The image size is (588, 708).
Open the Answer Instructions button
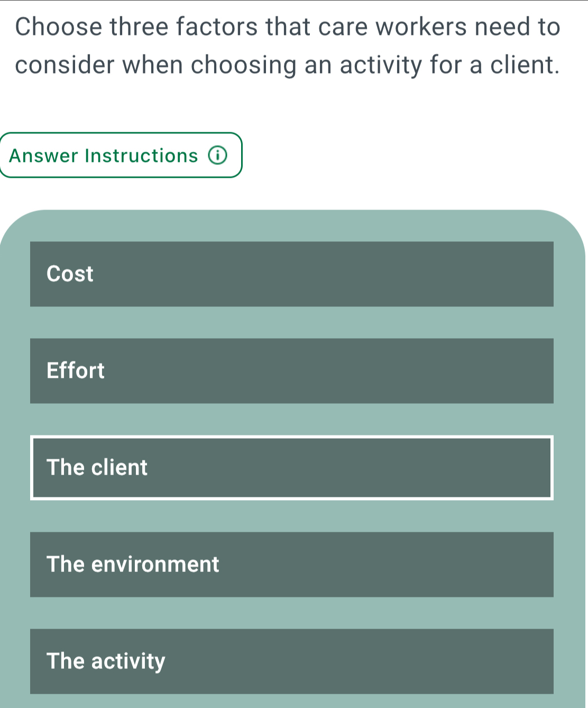(121, 156)
